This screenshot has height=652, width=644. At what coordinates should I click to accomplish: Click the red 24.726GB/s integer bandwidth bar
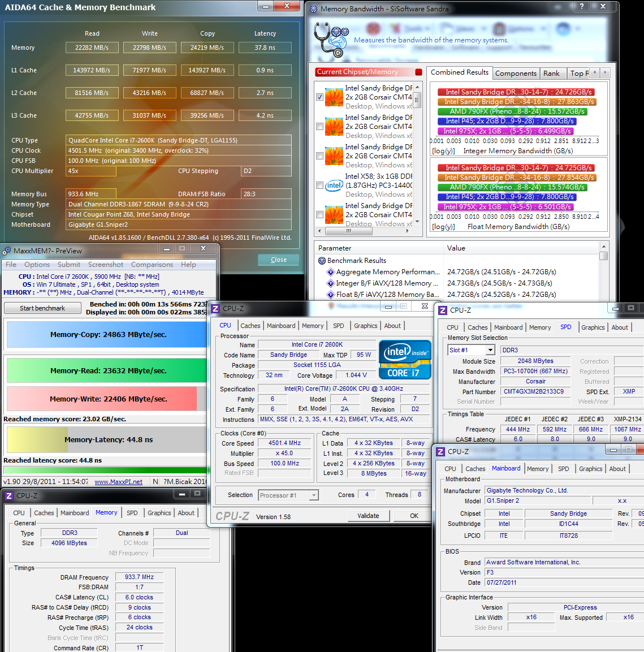click(516, 92)
